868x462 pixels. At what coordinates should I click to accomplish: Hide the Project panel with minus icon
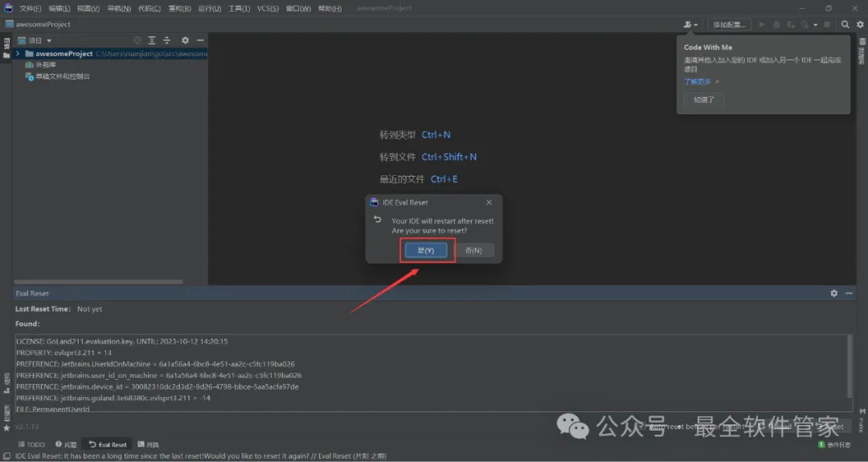pos(200,40)
